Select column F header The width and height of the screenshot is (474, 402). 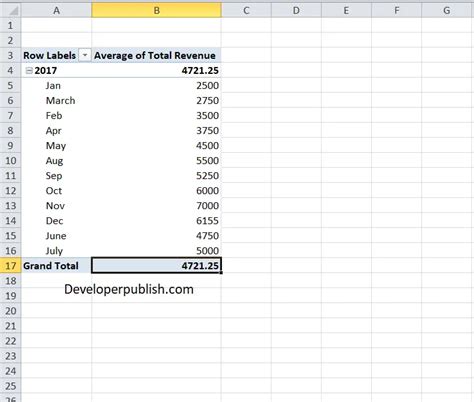pyautogui.click(x=396, y=10)
